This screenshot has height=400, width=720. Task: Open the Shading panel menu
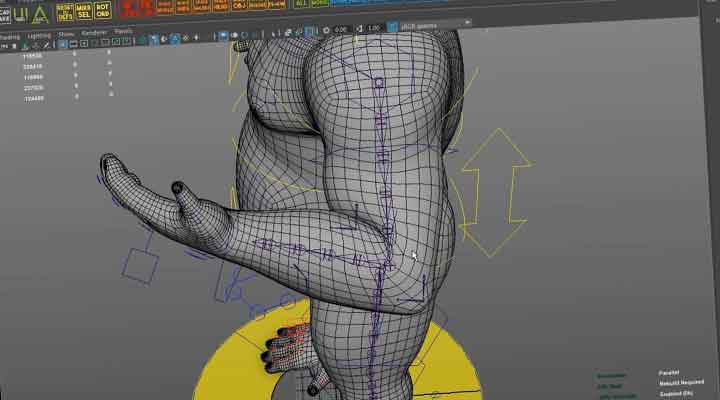9,37
